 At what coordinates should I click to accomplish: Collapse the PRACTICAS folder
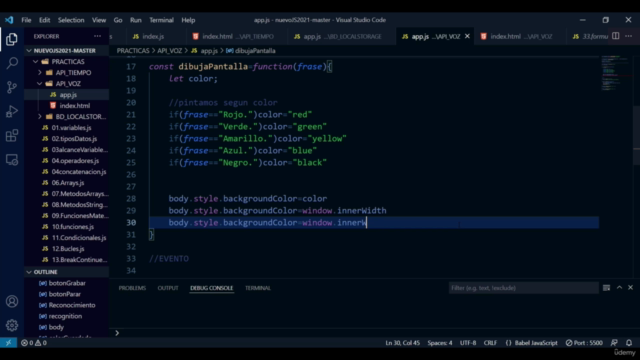[x=36, y=62]
